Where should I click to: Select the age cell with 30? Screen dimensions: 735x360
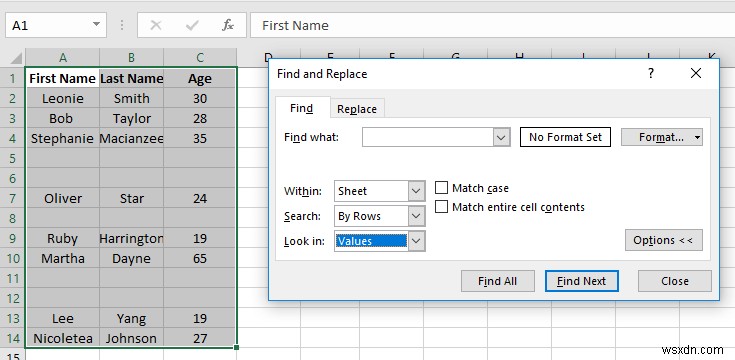coord(200,98)
